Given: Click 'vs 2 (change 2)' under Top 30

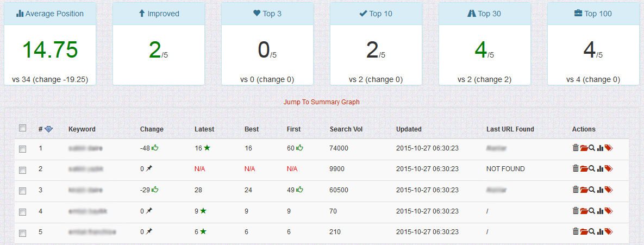Looking at the screenshot, I should coord(485,79).
